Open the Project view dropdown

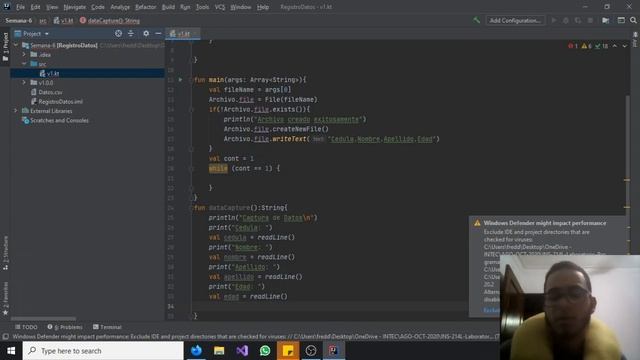pos(32,33)
